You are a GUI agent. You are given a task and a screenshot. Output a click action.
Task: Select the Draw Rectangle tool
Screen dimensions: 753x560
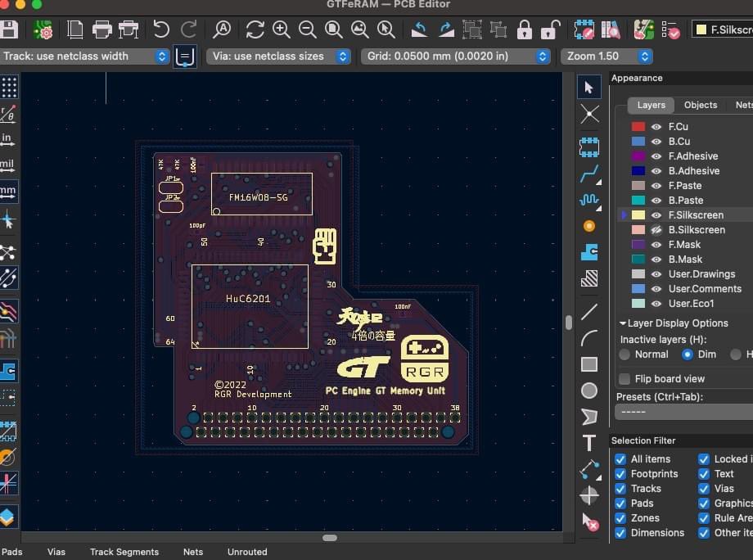pyautogui.click(x=589, y=364)
